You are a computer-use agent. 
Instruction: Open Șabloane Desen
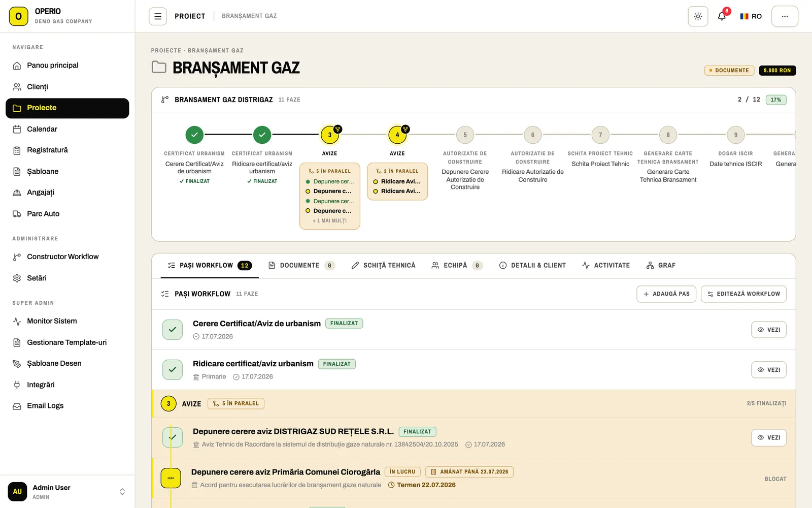(x=67, y=364)
